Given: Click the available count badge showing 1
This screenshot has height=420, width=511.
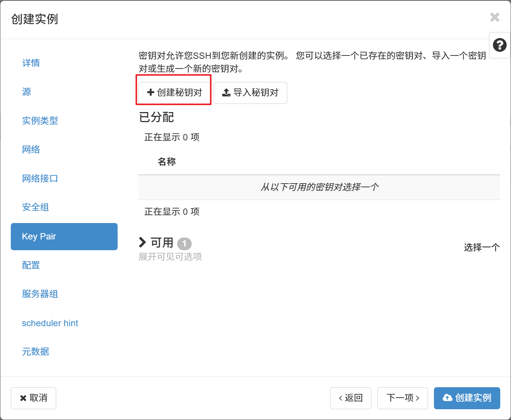Looking at the screenshot, I should coord(184,244).
